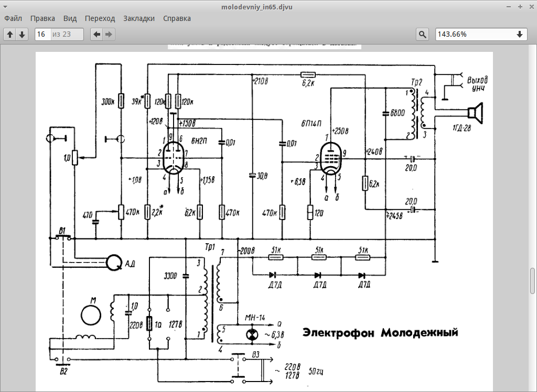Click the '~6,3в' filament voltage label
537x392 pixels.
click(273, 334)
